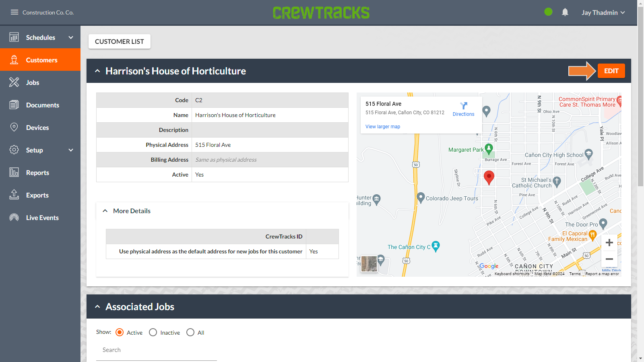Expand the Schedules submenu chevron
Screen dimensions: 644x362
point(71,37)
